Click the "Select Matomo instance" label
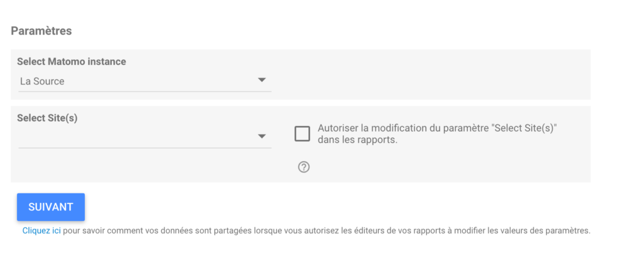Screen dimensions: 644x279 point(71,62)
